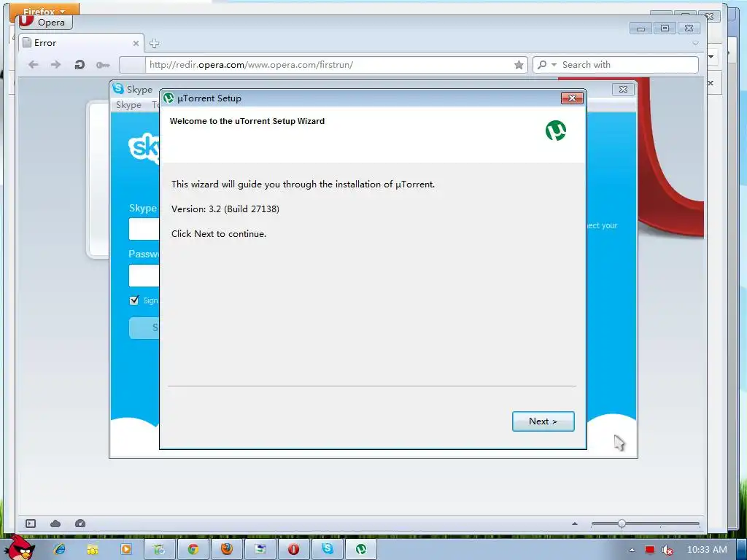Click the Skype icon in the Skype title bar

pyautogui.click(x=118, y=88)
